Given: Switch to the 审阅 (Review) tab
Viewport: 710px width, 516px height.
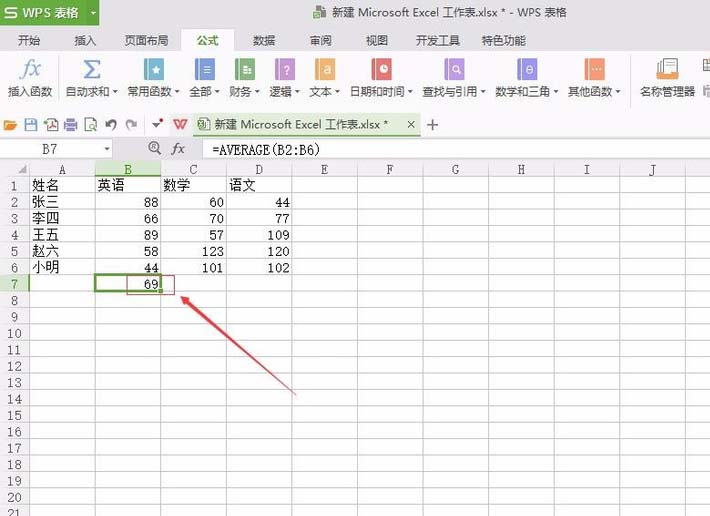Looking at the screenshot, I should (321, 41).
